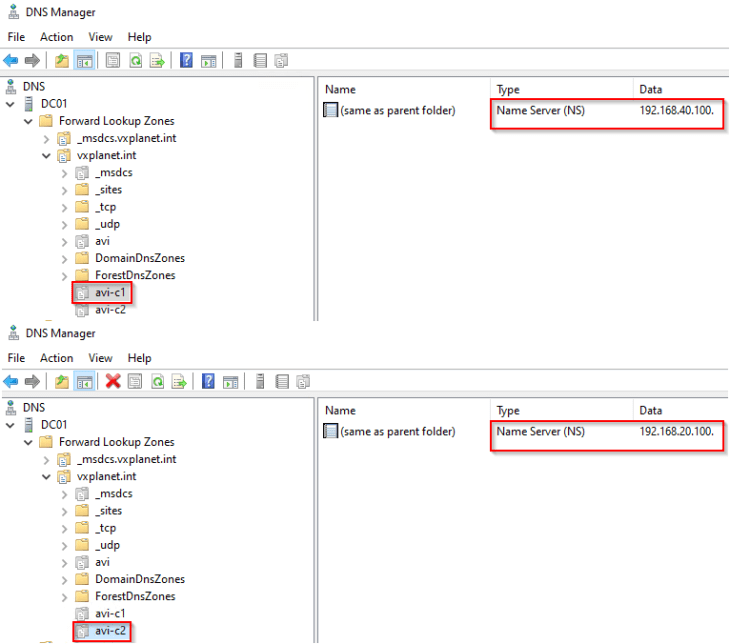The height and width of the screenshot is (644, 730).
Task: Click the Data column header in upper window
Action: click(x=651, y=89)
